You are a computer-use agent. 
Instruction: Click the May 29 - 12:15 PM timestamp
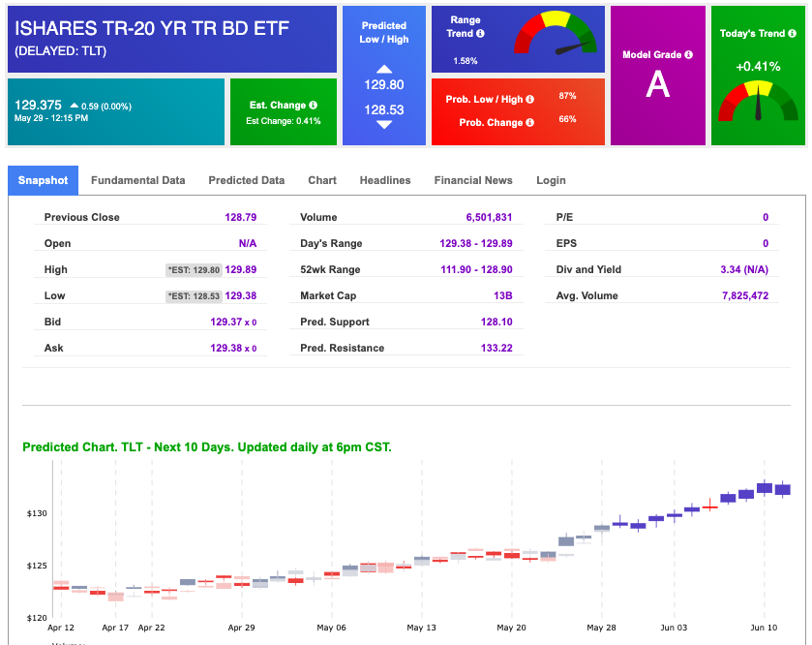pyautogui.click(x=51, y=118)
